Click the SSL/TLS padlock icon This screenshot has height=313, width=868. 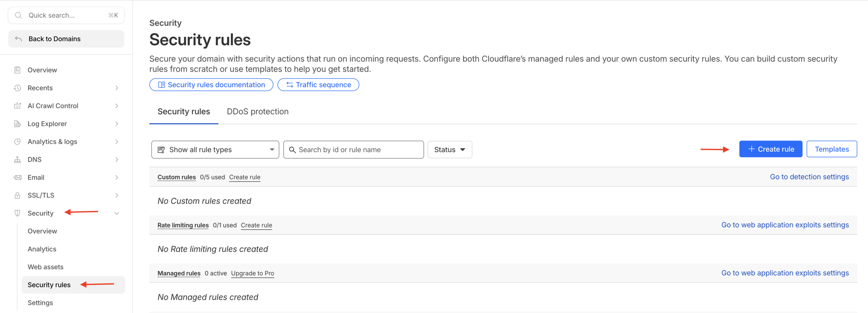coord(17,195)
